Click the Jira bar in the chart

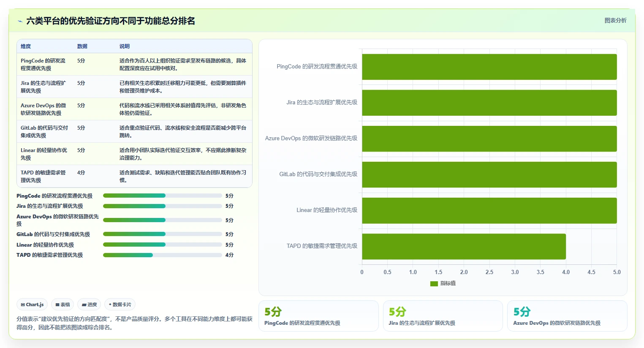click(489, 103)
